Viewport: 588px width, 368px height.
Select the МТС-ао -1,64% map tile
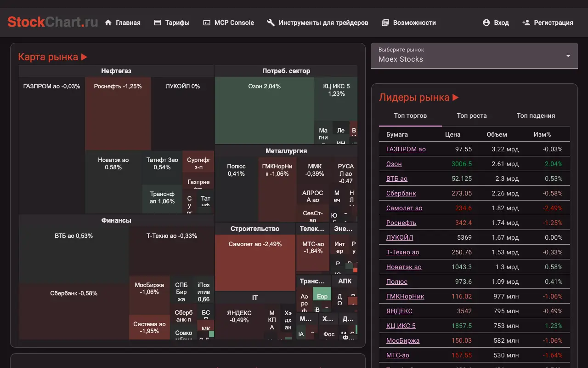click(x=313, y=253)
